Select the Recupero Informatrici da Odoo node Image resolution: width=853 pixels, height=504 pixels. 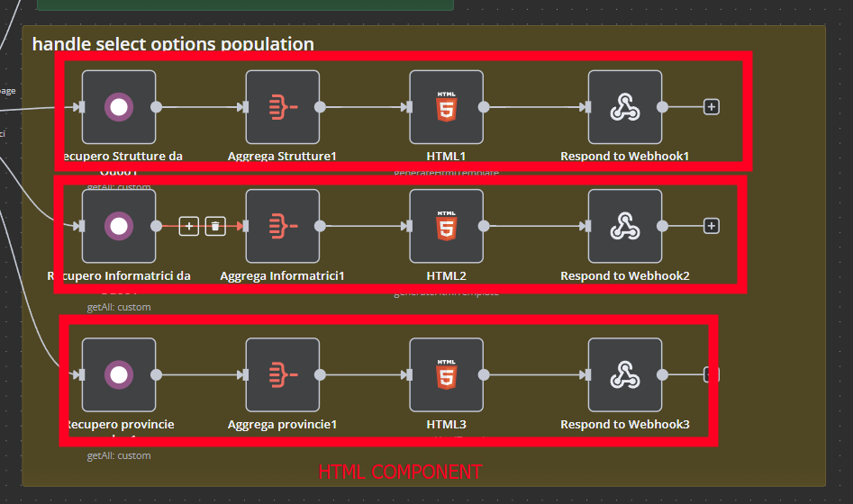pos(119,226)
